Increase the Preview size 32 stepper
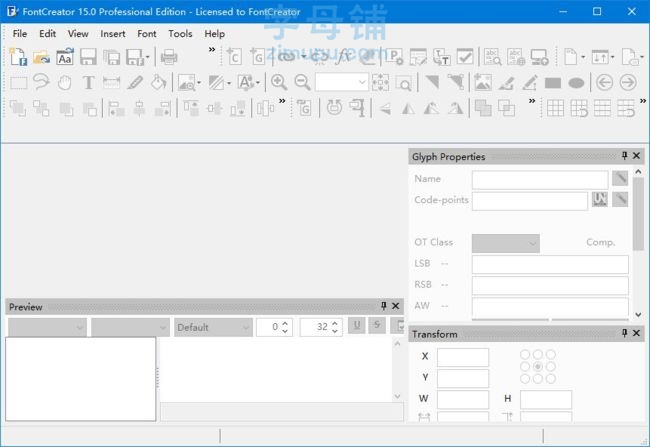Image resolution: width=650 pixels, height=447 pixels. (x=335, y=323)
